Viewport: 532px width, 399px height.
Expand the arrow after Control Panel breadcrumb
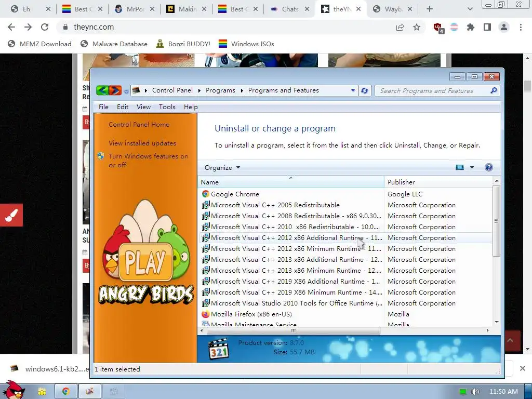pyautogui.click(x=199, y=90)
